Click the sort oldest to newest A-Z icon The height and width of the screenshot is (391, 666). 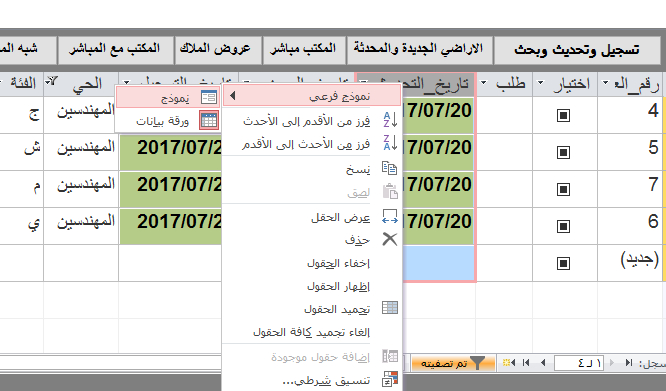pyautogui.click(x=390, y=120)
